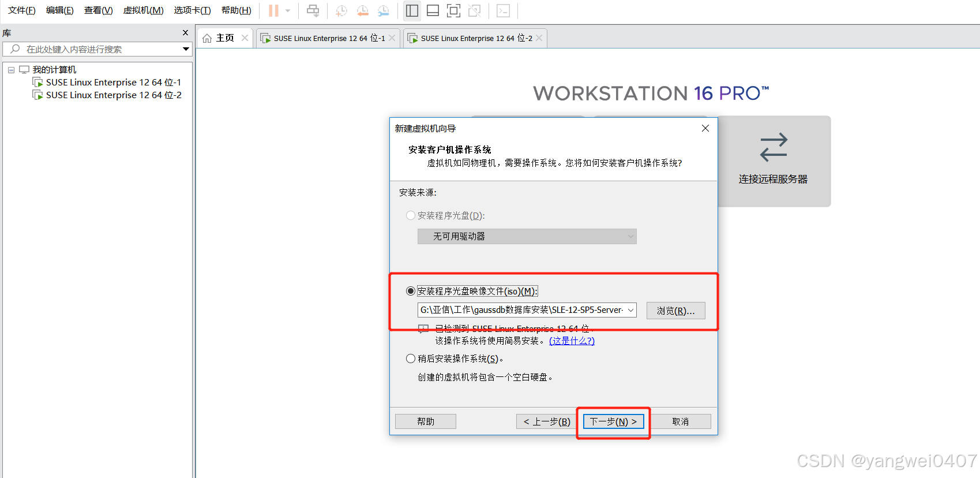Open the 无可用驱动器 drive dropdown
This screenshot has height=478, width=980.
(x=527, y=236)
